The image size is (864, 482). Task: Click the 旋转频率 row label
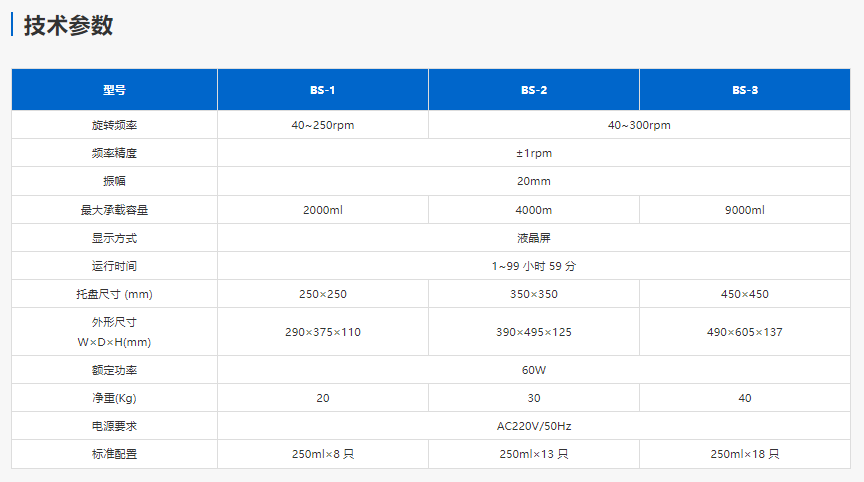click(x=114, y=125)
